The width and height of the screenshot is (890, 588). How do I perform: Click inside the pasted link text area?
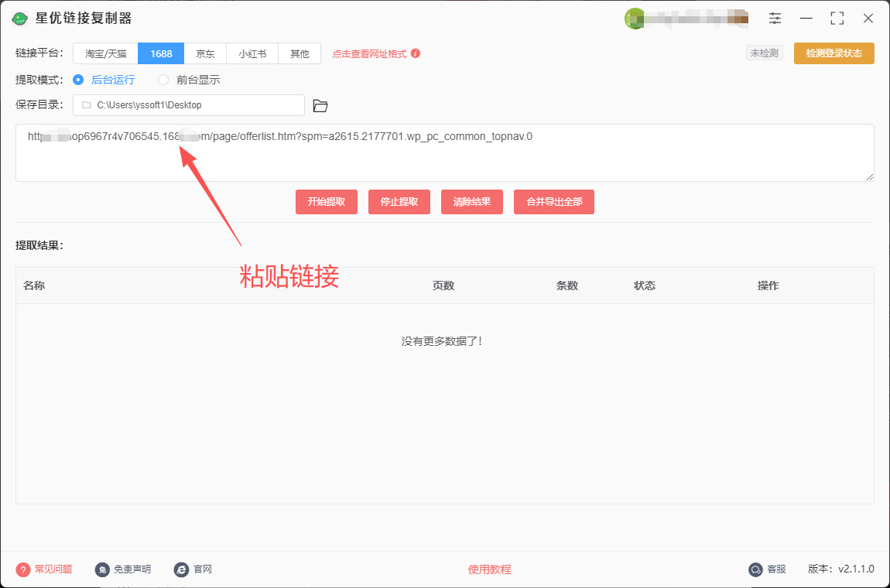click(444, 153)
